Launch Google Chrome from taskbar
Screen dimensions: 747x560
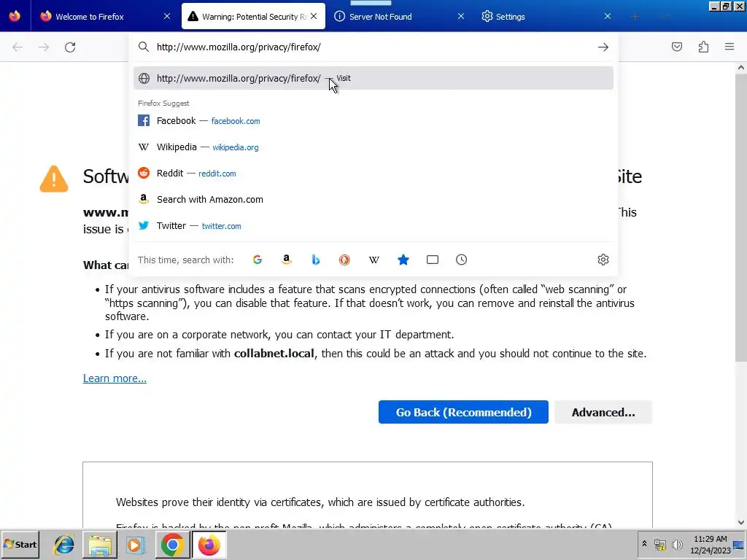pyautogui.click(x=172, y=545)
